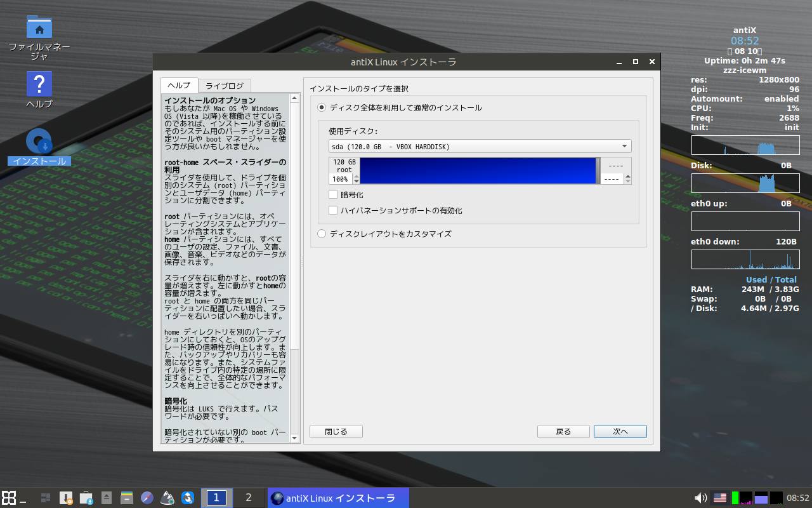812x508 pixels.
Task: Click the 戻る button
Action: click(563, 432)
